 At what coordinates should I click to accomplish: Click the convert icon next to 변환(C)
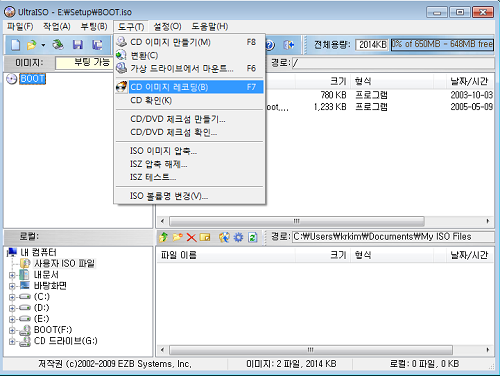point(122,55)
